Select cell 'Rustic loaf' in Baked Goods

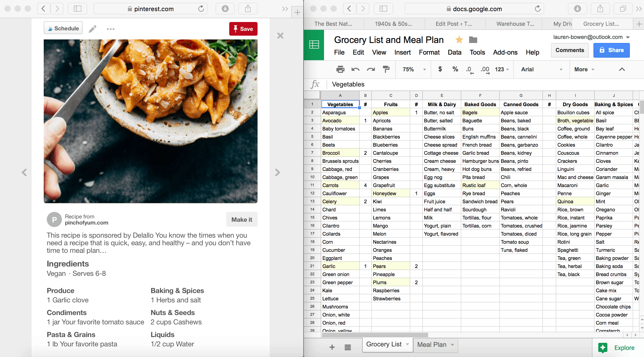[x=480, y=185]
